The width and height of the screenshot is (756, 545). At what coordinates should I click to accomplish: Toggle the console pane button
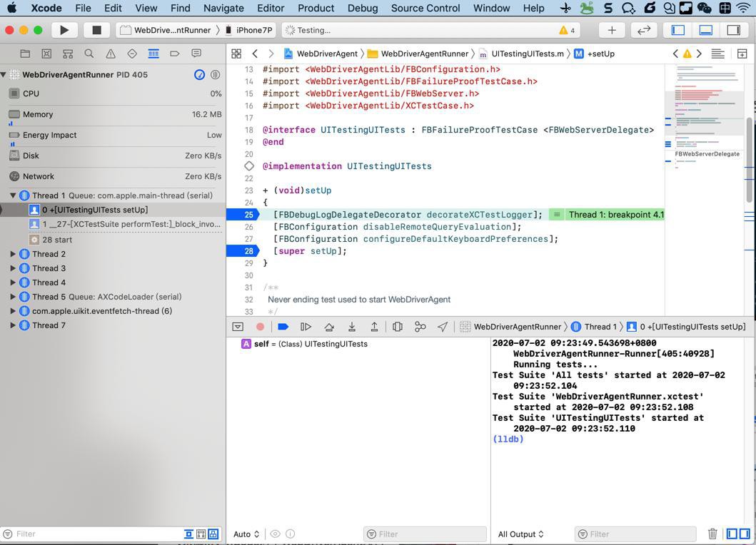[x=745, y=534]
